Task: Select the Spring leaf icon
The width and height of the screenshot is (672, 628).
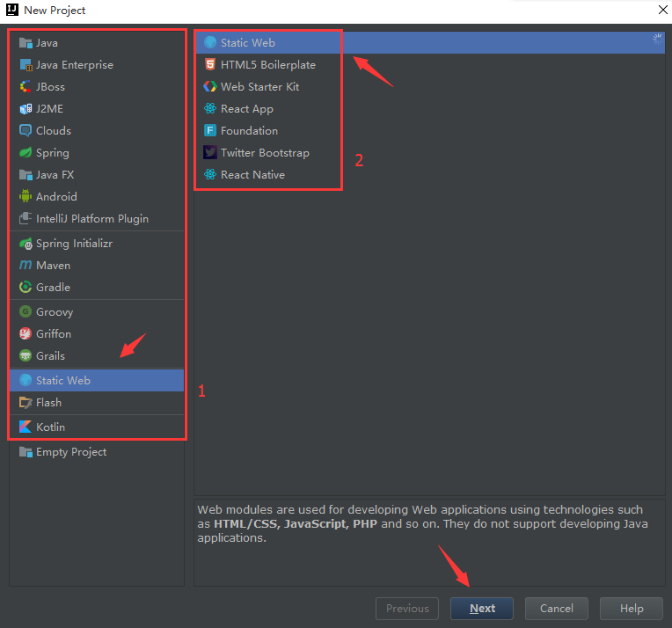Action: [26, 153]
